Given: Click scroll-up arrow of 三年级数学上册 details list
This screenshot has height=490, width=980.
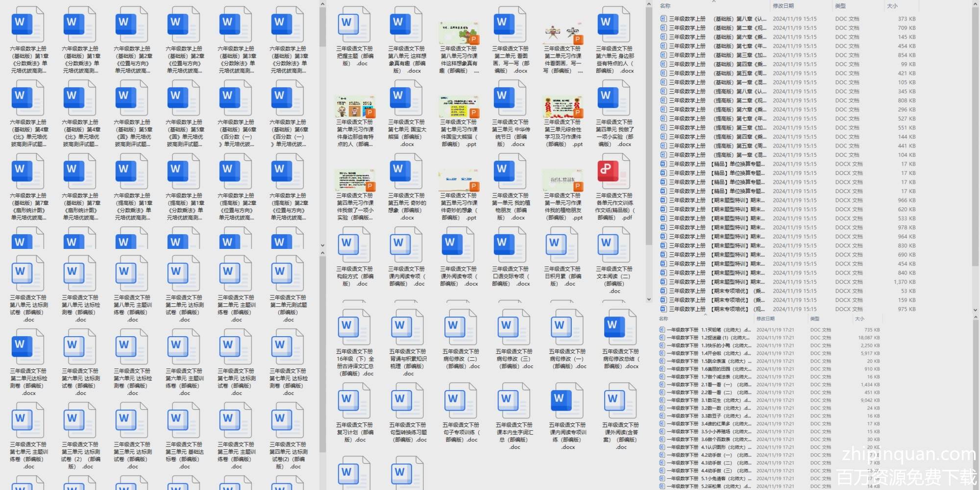Looking at the screenshot, I should coord(975,4).
